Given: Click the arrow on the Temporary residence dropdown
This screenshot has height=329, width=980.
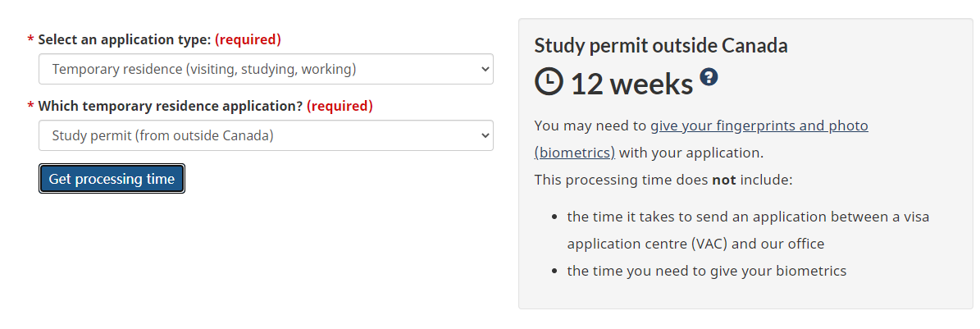Looking at the screenshot, I should point(485,70).
